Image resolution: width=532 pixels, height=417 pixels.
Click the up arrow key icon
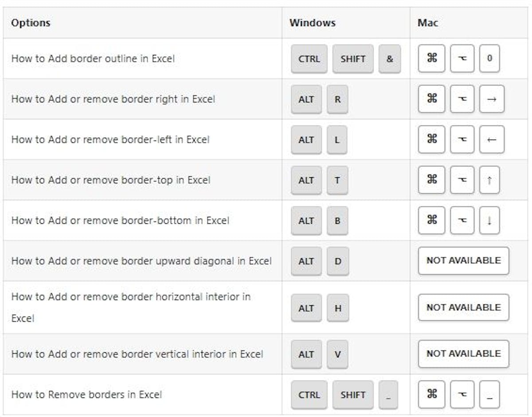(489, 180)
